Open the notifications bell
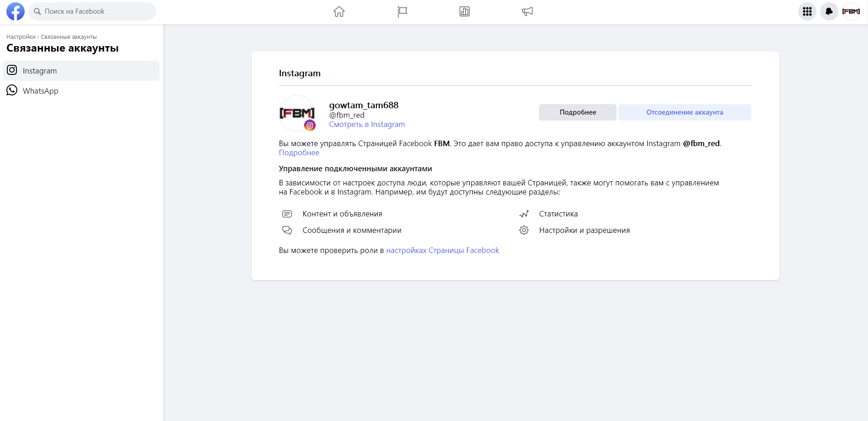Image resolution: width=868 pixels, height=421 pixels. [829, 11]
